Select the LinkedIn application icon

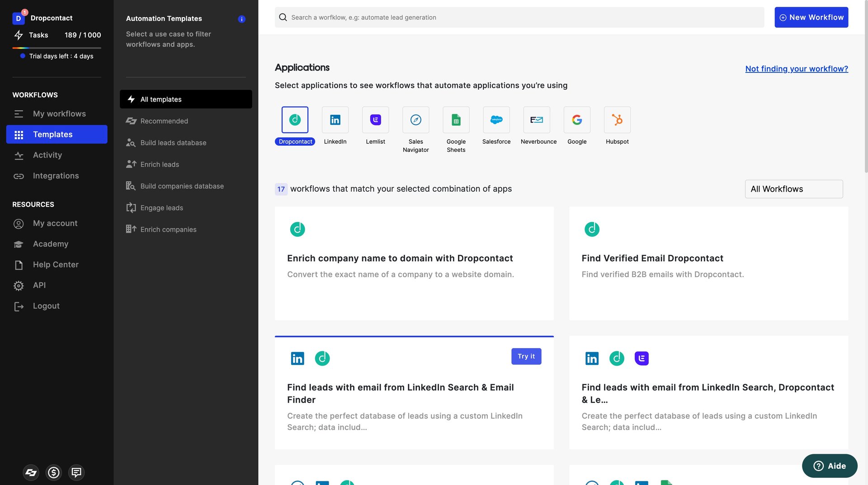[335, 120]
